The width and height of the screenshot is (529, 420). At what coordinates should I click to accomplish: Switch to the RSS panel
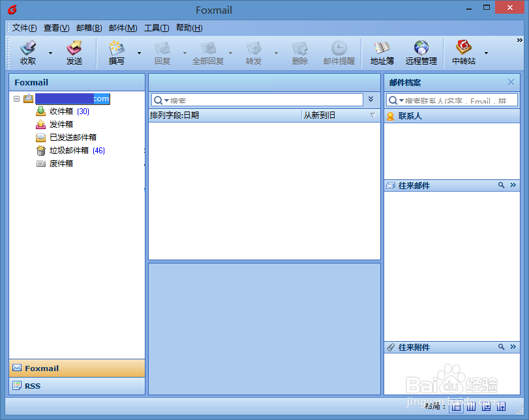point(33,385)
